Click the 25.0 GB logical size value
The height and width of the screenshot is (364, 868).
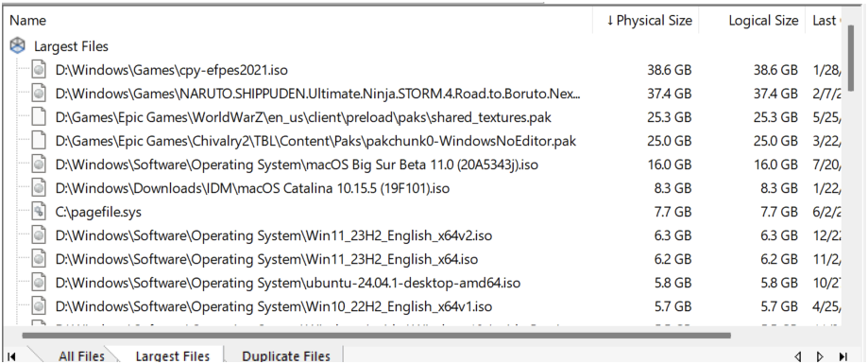pos(775,141)
